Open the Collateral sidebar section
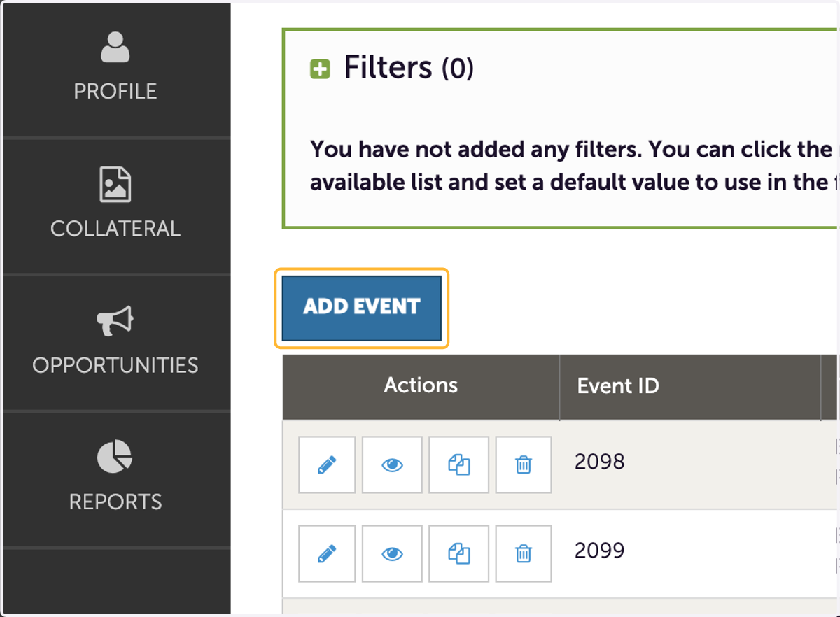Screen dimensions: 840x617 click(115, 206)
